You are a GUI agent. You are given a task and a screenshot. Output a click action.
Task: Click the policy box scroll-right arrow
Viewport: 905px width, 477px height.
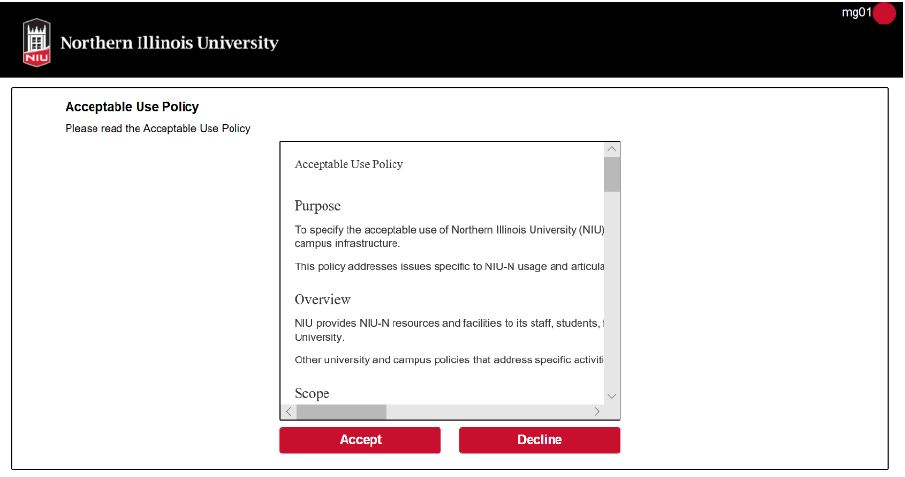click(597, 411)
